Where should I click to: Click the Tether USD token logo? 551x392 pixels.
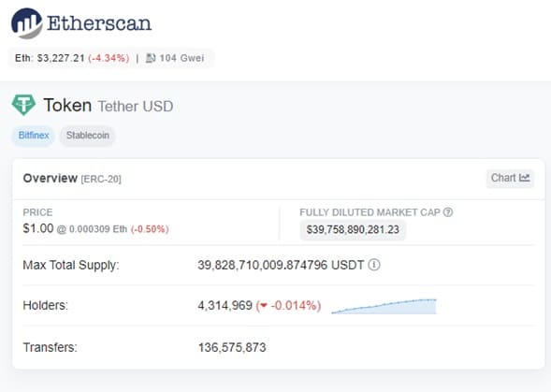tap(23, 105)
